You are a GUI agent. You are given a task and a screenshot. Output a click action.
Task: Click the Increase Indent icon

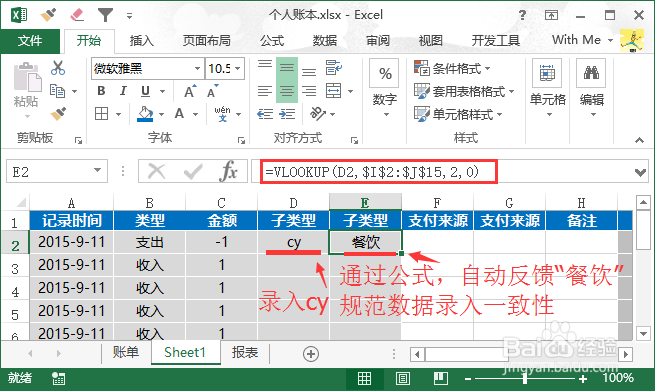point(287,114)
